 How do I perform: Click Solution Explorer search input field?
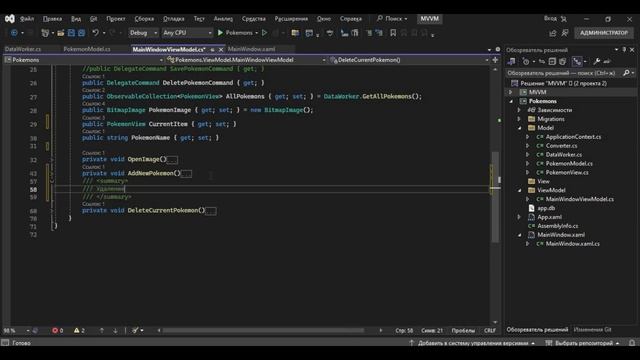[563, 73]
